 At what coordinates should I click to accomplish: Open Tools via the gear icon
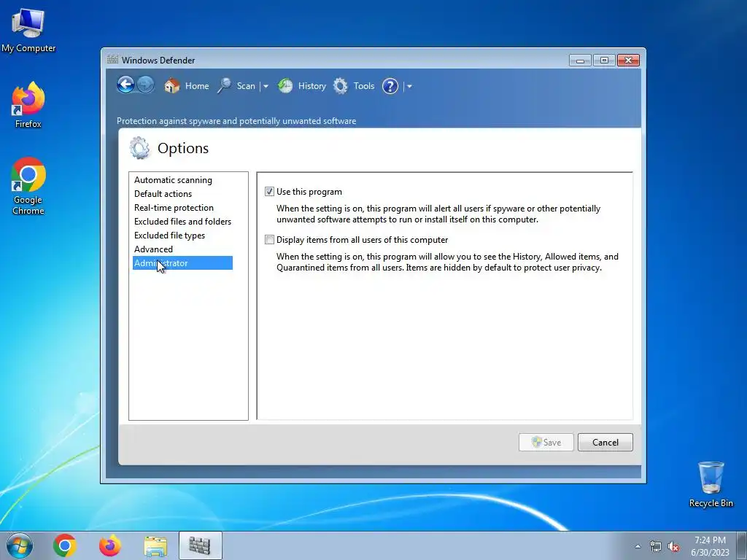pyautogui.click(x=340, y=86)
